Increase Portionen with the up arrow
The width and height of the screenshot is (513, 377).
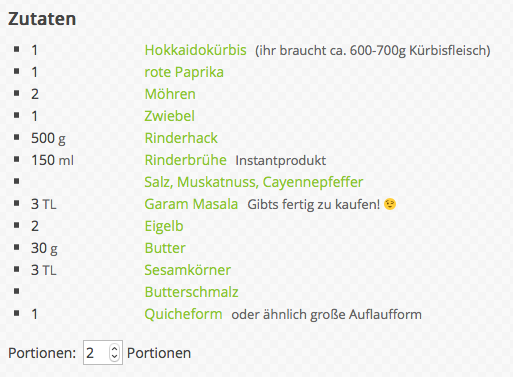[114, 349]
